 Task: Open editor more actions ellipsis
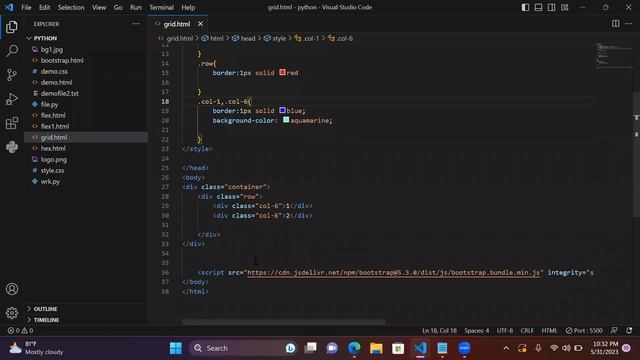coord(629,24)
